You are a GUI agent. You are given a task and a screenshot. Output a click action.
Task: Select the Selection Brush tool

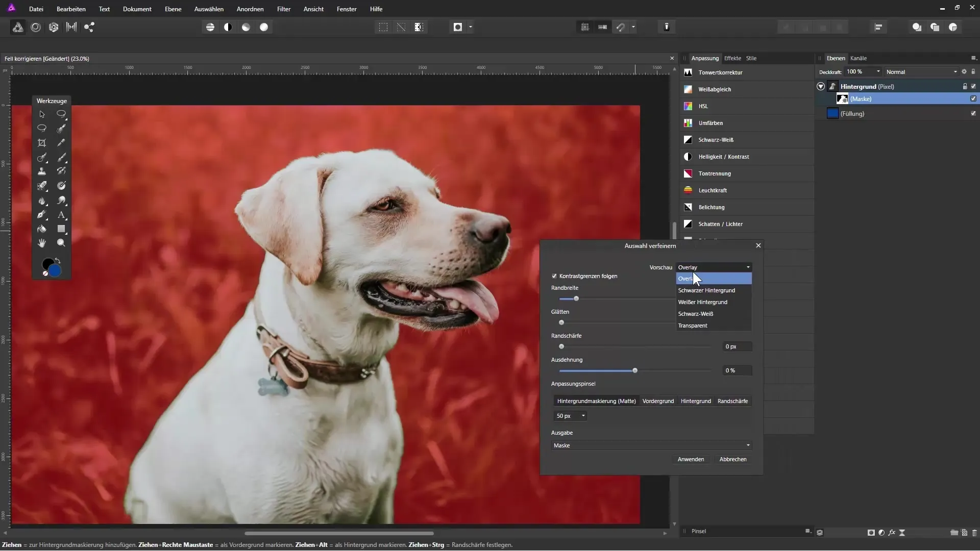pos(61,129)
